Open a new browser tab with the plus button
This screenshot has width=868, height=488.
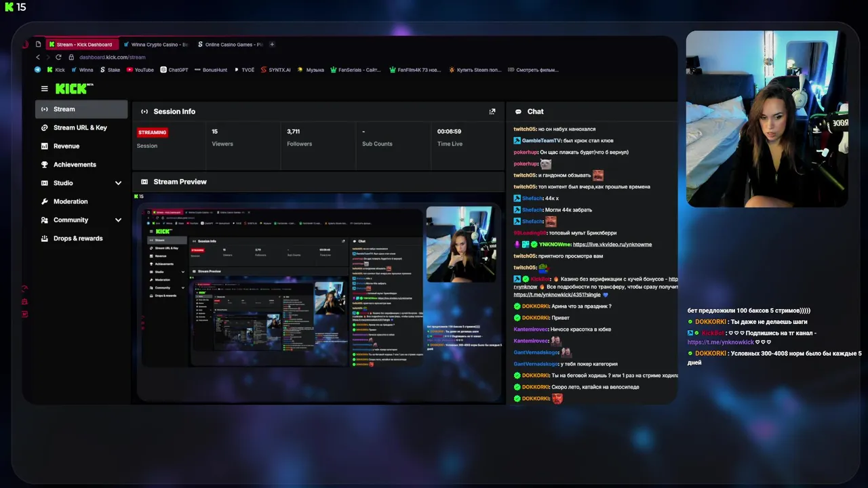pos(272,44)
